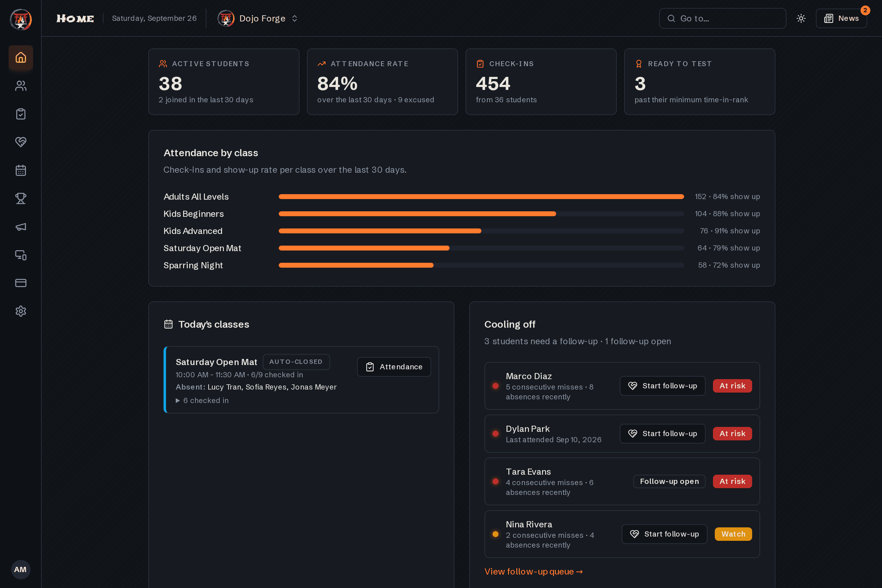Open the follow-ups heart-handshake sidebar icon
The height and width of the screenshot is (588, 882).
click(x=21, y=142)
